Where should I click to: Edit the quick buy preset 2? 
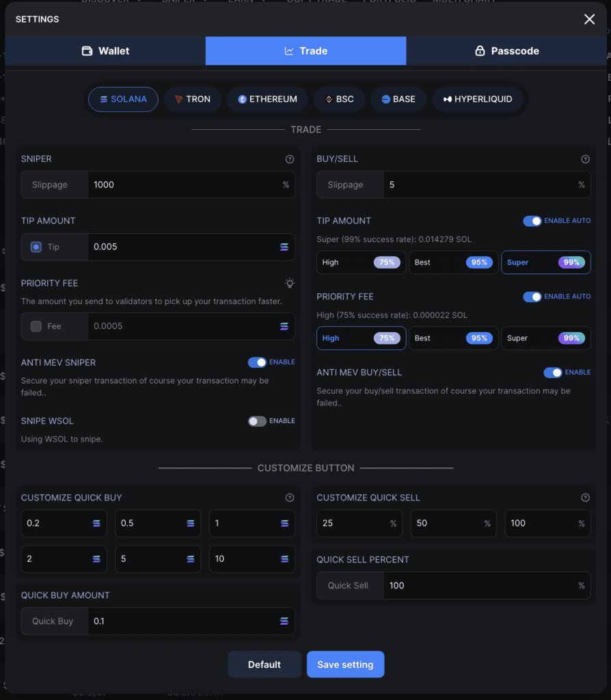pyautogui.click(x=64, y=559)
